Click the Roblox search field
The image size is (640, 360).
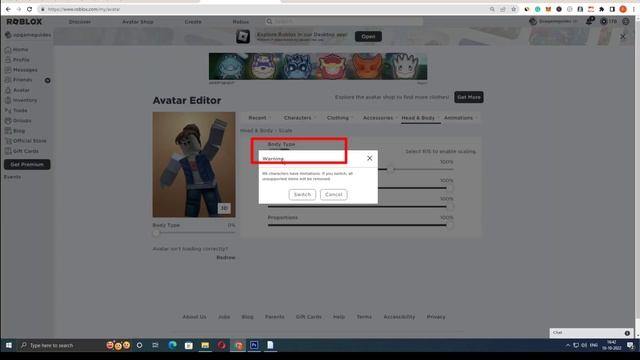tap(344, 21)
